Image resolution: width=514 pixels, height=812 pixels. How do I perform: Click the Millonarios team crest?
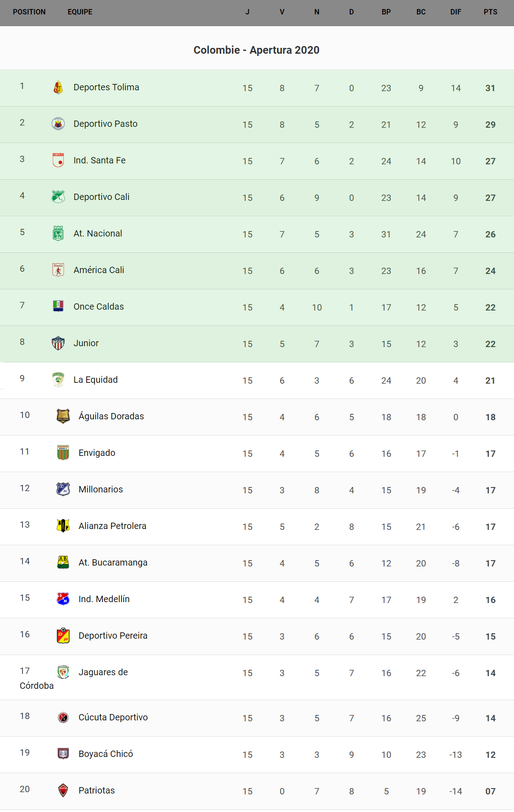click(63, 489)
